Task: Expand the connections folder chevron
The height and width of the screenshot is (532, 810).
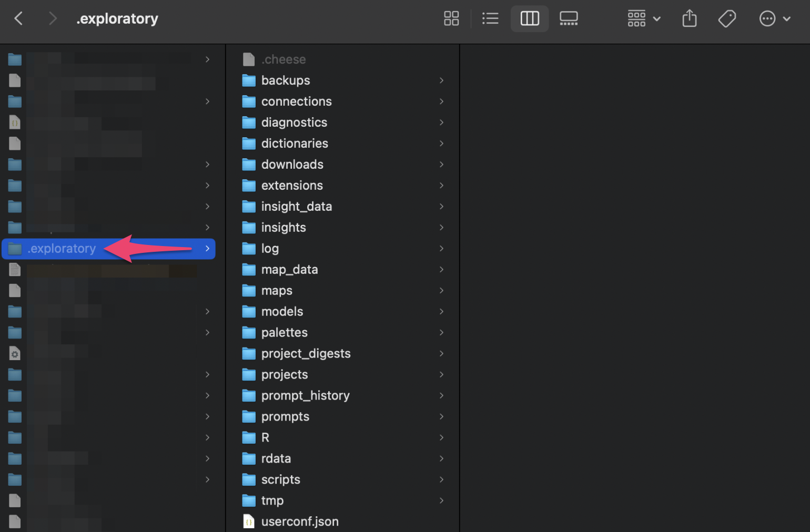Action: tap(441, 101)
